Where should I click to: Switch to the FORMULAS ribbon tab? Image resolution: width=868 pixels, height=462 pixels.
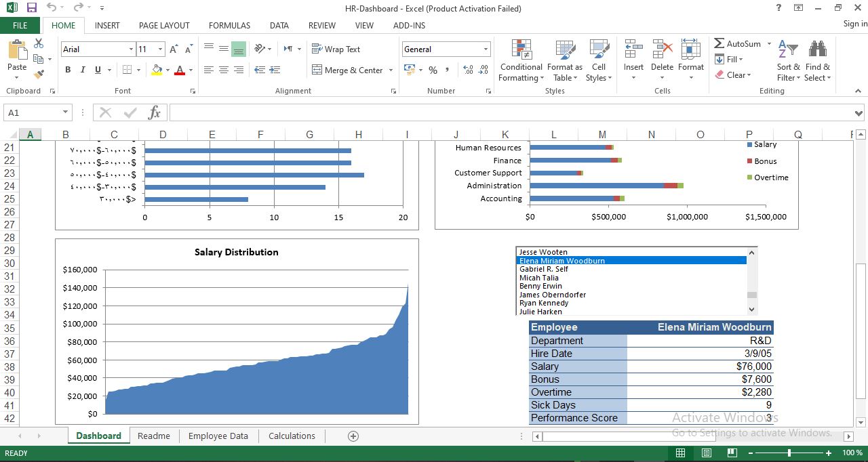point(229,25)
